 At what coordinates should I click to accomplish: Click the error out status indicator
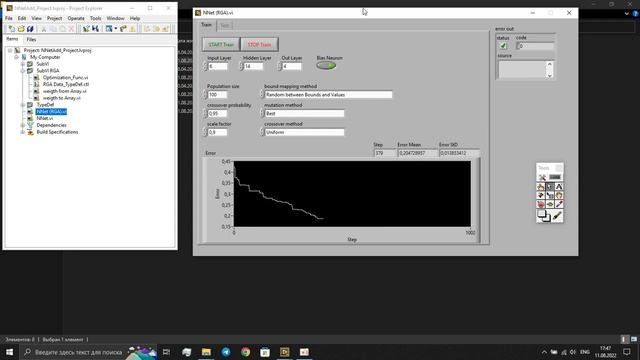503,46
